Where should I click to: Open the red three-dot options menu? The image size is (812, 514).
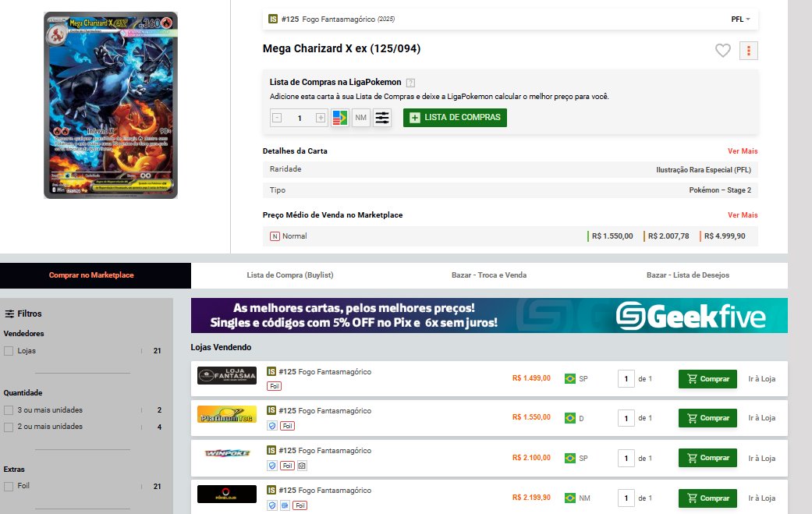[749, 51]
